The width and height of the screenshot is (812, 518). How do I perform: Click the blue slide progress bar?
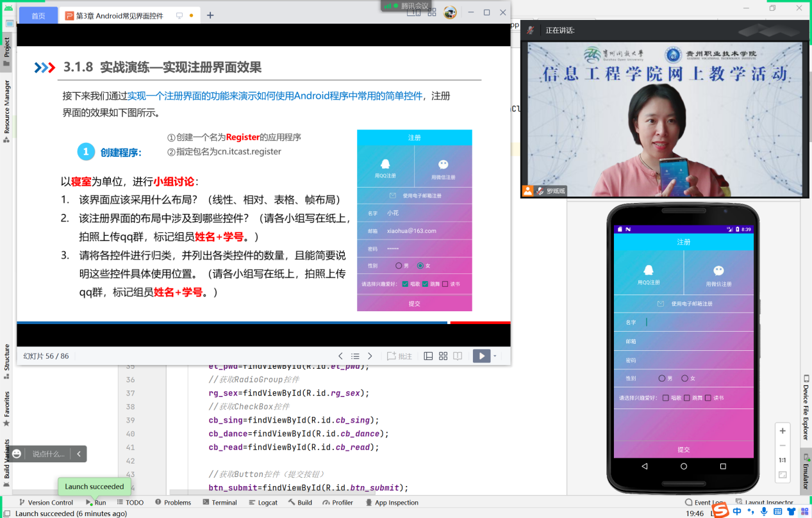[231, 323]
